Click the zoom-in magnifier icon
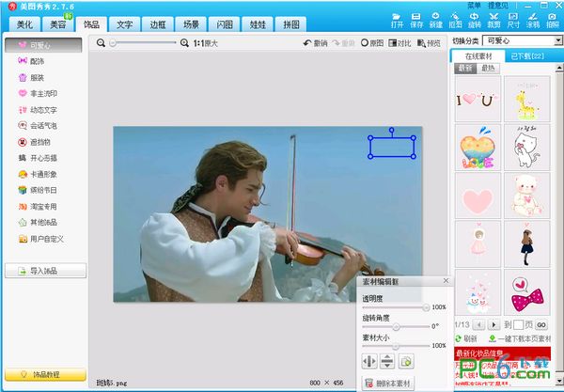The width and height of the screenshot is (564, 392). (x=183, y=43)
